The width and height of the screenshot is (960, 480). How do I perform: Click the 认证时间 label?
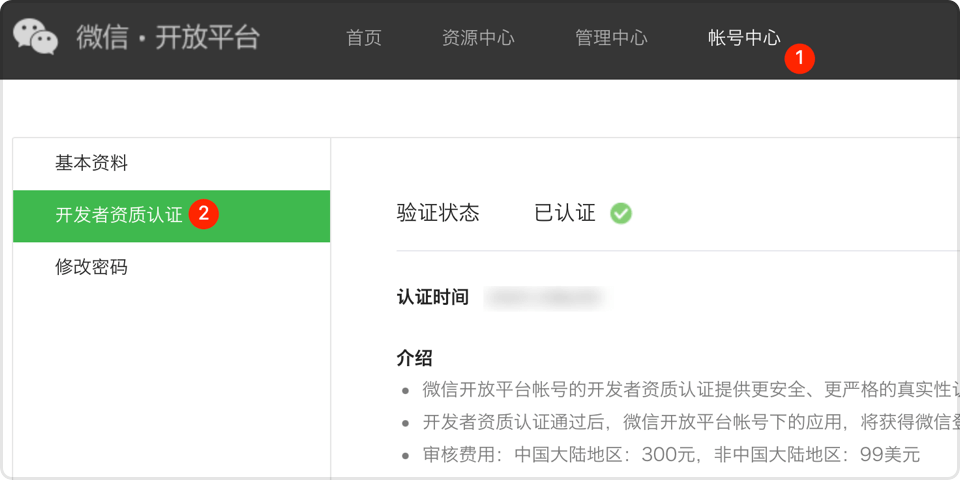432,298
